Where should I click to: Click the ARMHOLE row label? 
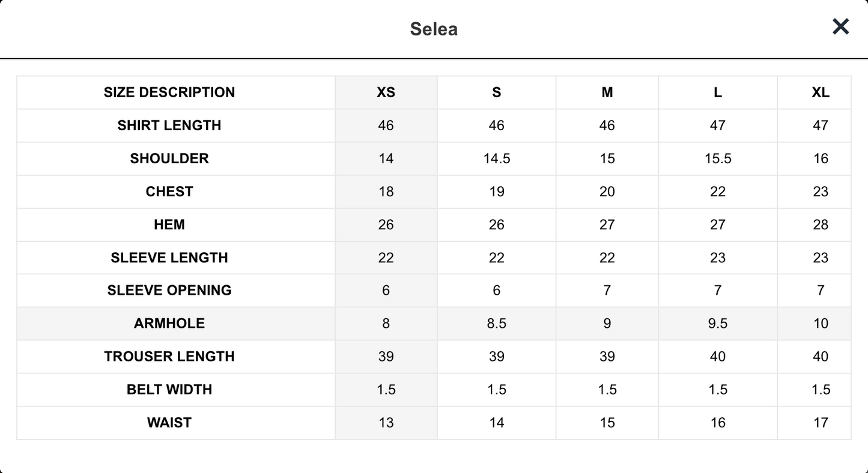pyautogui.click(x=169, y=324)
